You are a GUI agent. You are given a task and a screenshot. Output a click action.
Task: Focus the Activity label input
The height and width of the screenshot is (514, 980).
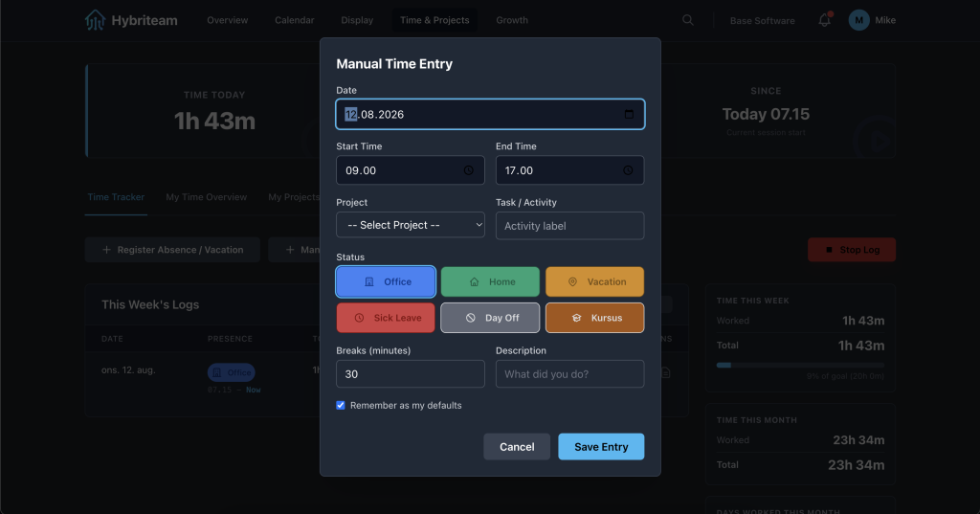click(569, 226)
